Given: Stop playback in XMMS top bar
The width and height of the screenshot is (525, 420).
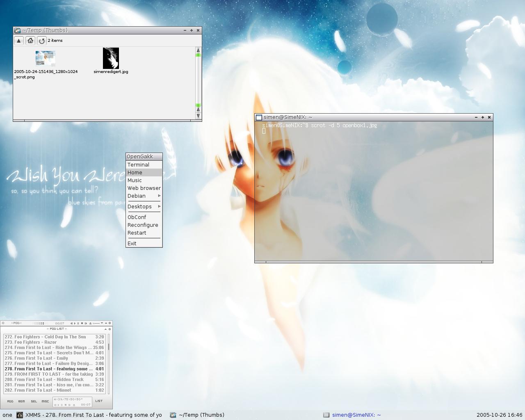Looking at the screenshot, I should pos(82,323).
